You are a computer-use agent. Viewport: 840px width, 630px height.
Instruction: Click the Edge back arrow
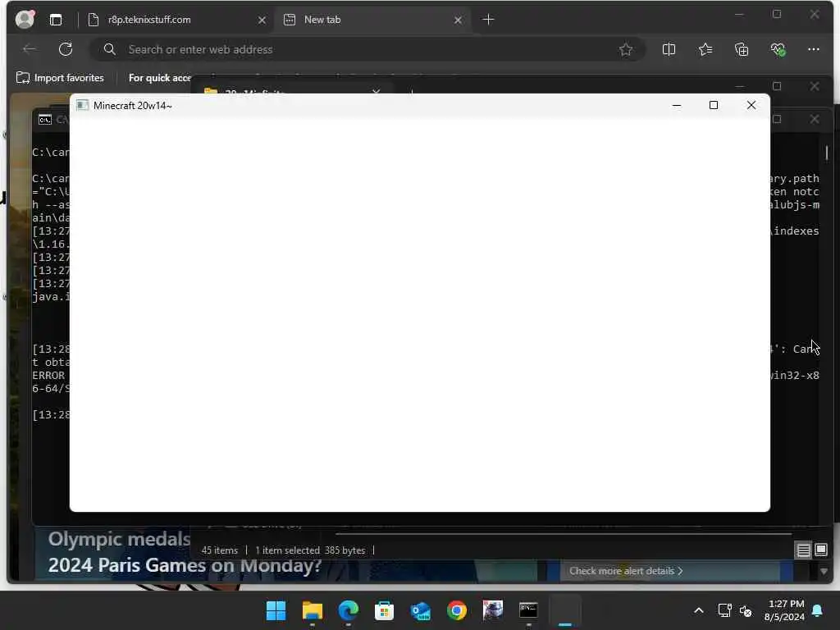click(x=30, y=49)
